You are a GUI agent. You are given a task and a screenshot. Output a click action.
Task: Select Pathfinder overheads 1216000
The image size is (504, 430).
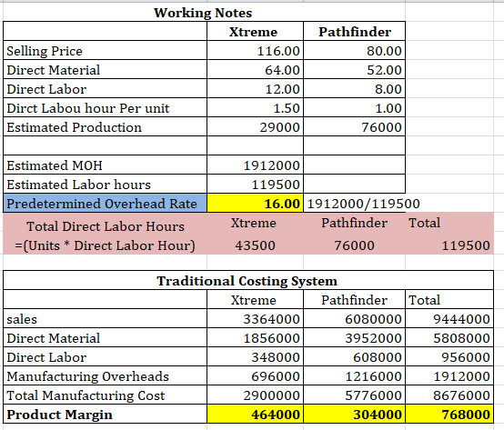(x=354, y=376)
